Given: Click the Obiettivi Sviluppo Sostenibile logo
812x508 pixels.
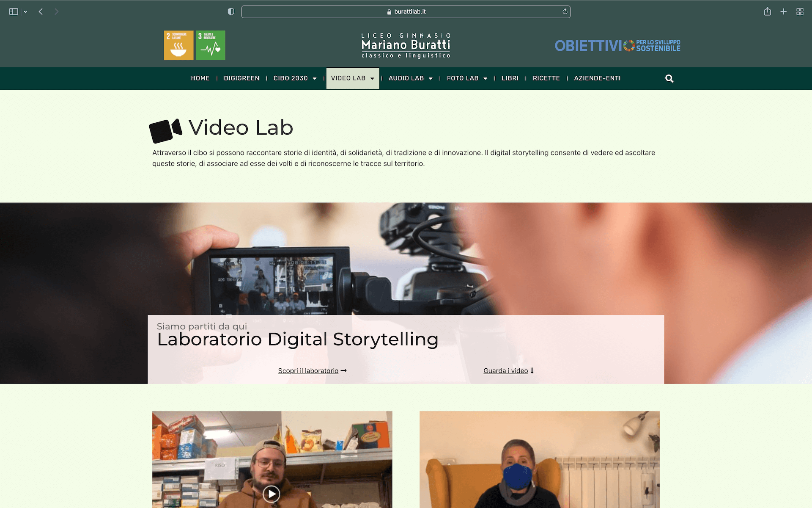Looking at the screenshot, I should (617, 45).
